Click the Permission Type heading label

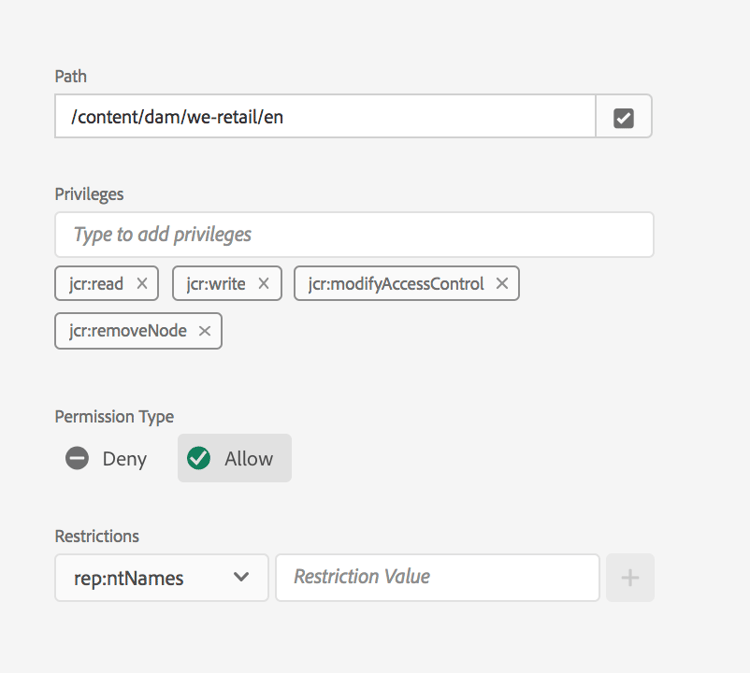tap(114, 417)
